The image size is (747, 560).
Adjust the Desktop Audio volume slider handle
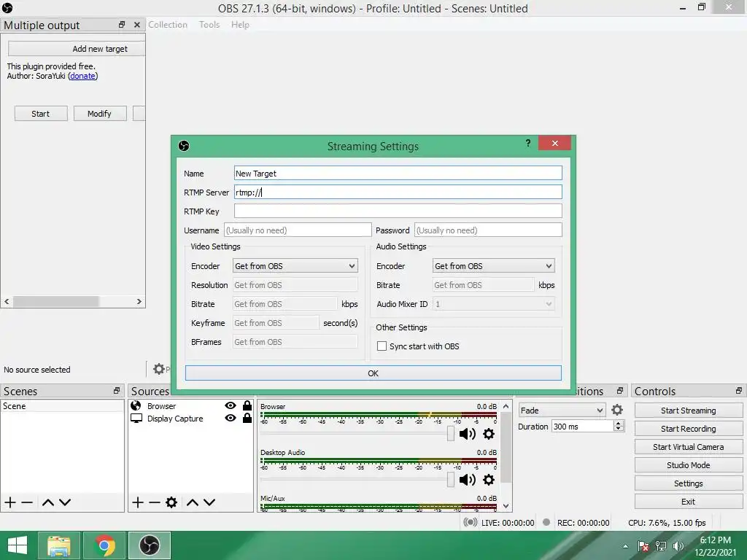click(451, 479)
